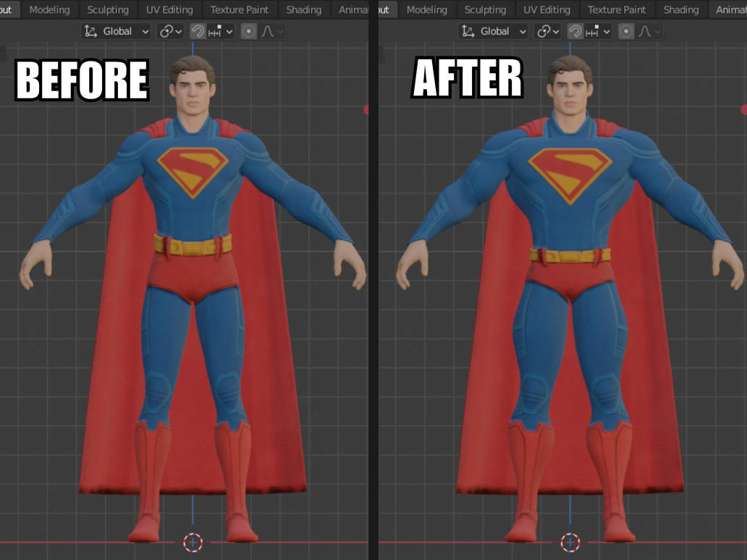Toggle snapping magnet icon in BEFORE panel

(197, 31)
